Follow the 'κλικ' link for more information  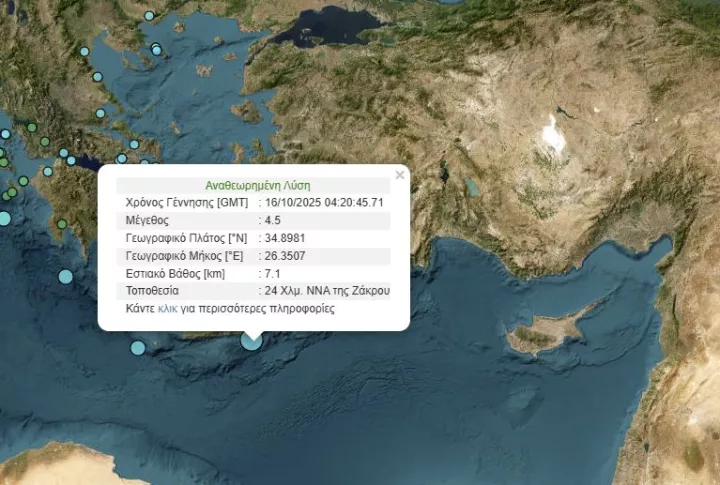click(168, 309)
